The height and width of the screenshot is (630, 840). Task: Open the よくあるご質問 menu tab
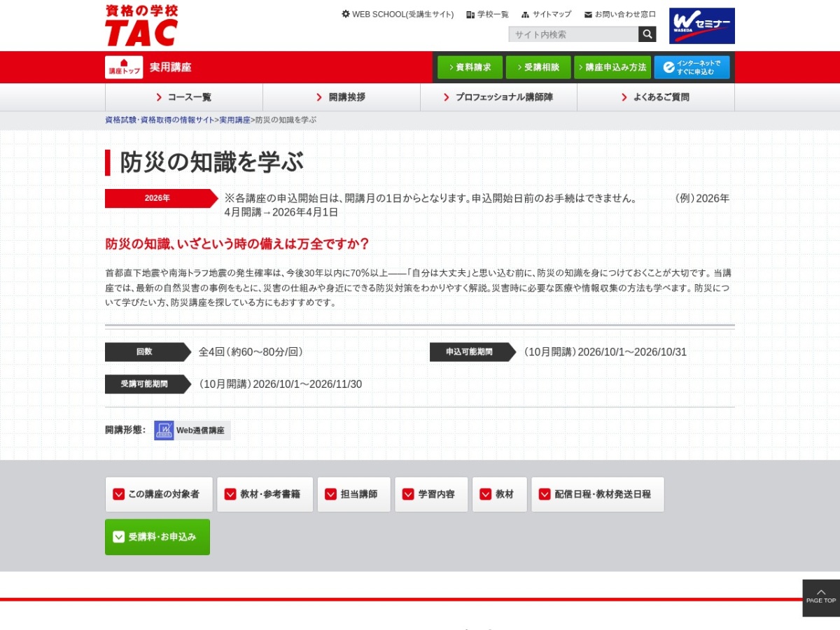tap(656, 97)
